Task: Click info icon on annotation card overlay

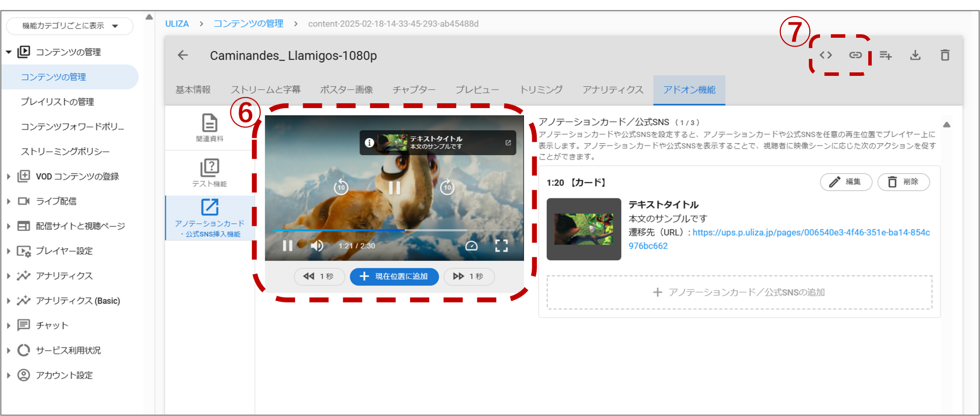Action: coord(369,143)
